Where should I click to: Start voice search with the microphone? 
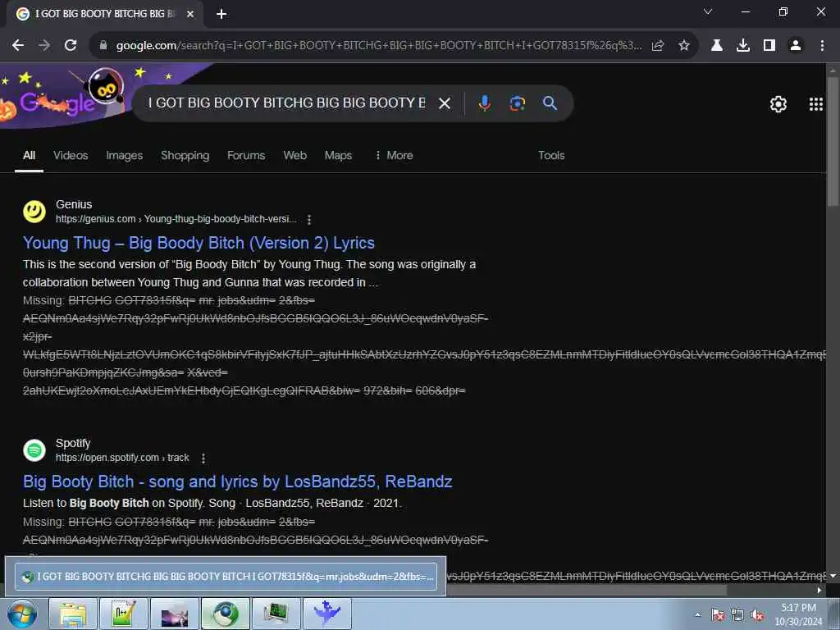point(484,103)
